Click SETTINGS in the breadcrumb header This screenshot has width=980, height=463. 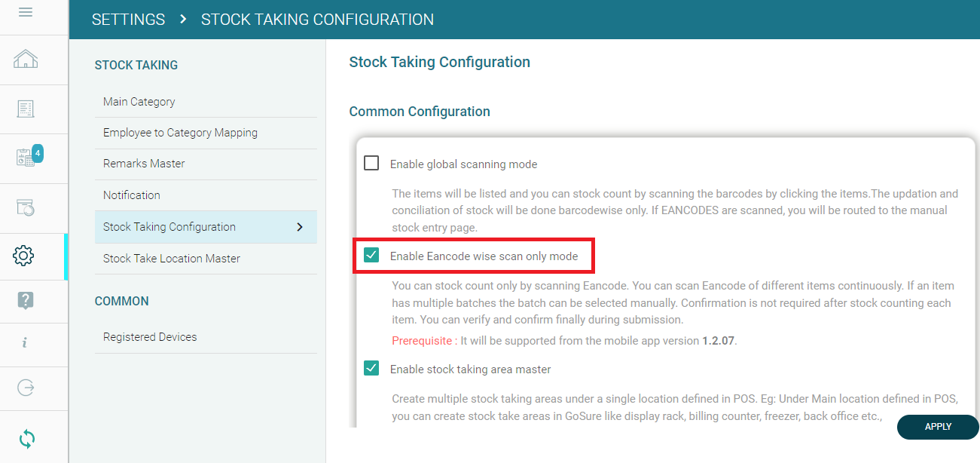128,20
